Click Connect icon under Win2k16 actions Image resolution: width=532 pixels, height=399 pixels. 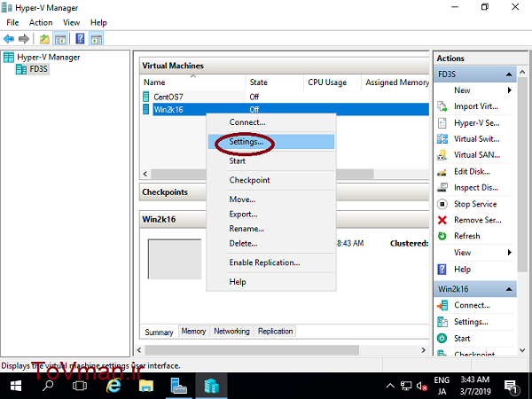coord(442,305)
